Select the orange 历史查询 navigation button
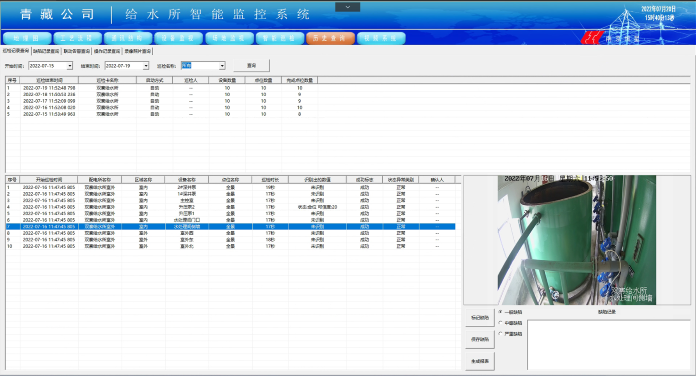Screen dimensions: 696x376 coord(330,38)
